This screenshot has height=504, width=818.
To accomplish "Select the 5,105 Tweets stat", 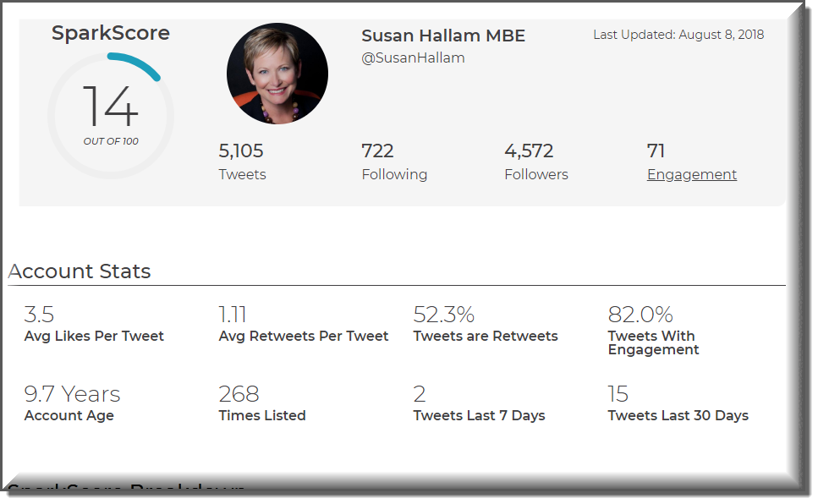I will [x=242, y=161].
